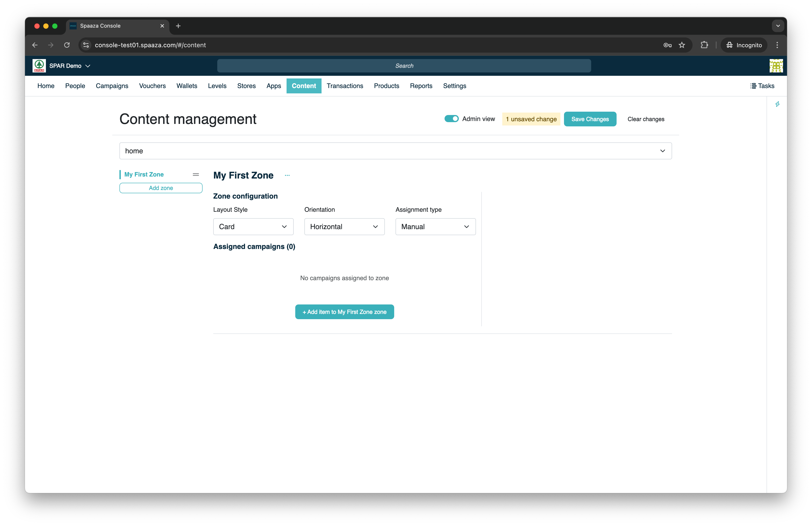Toggle the Admin view switch
Image resolution: width=812 pixels, height=526 pixels.
451,119
